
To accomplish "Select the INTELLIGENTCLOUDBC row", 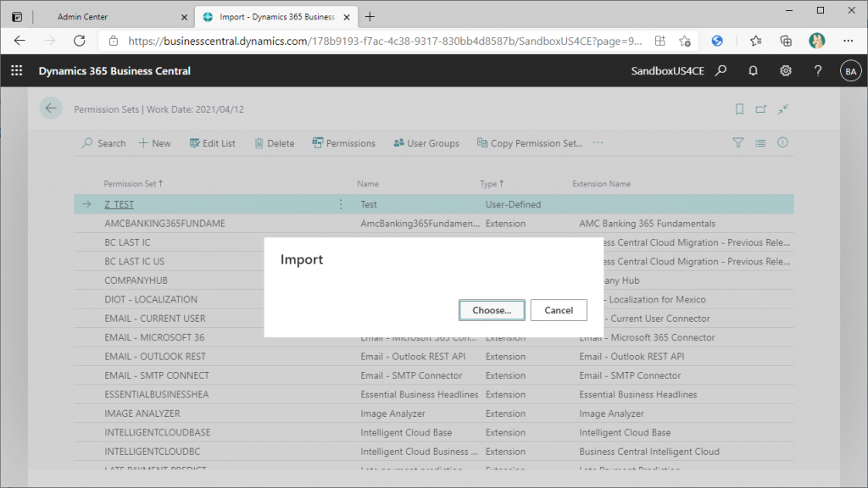I will coord(434,452).
